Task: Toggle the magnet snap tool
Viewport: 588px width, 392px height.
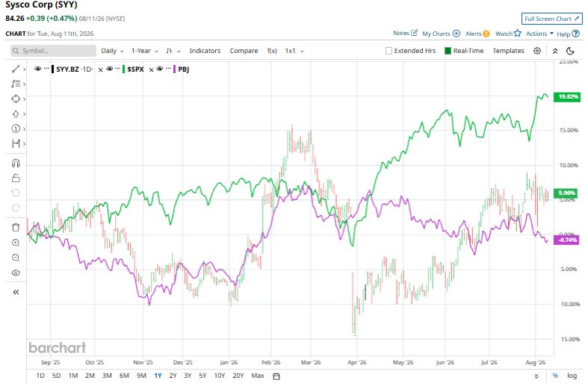Action: (16, 163)
